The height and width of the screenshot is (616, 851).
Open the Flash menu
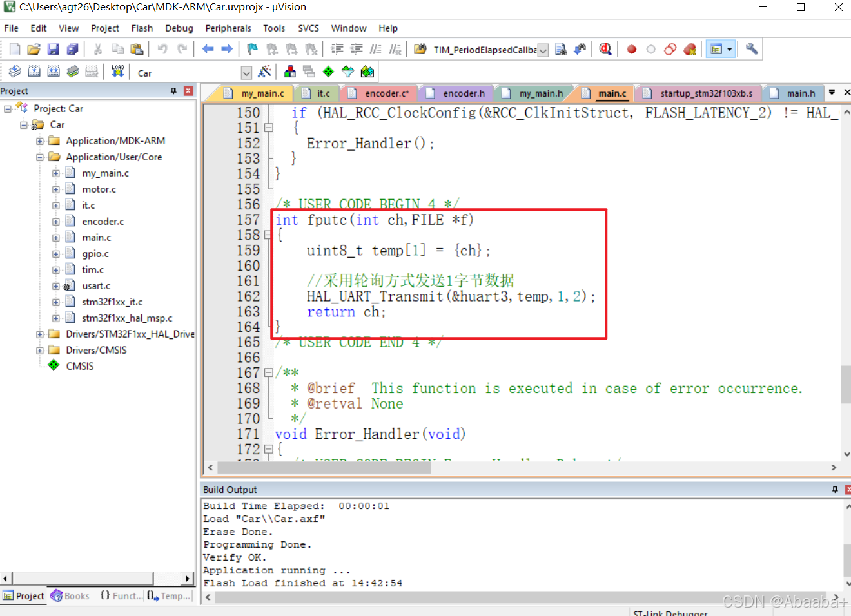142,28
